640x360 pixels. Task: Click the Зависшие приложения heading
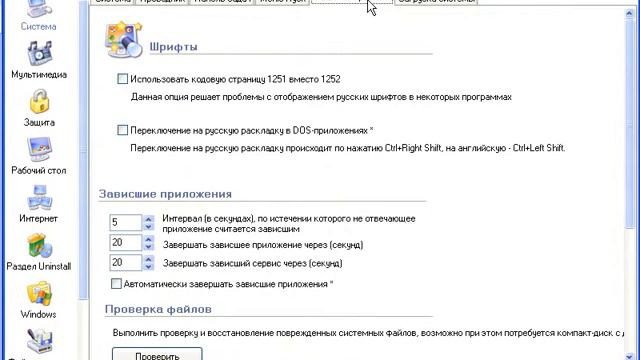pos(165,194)
